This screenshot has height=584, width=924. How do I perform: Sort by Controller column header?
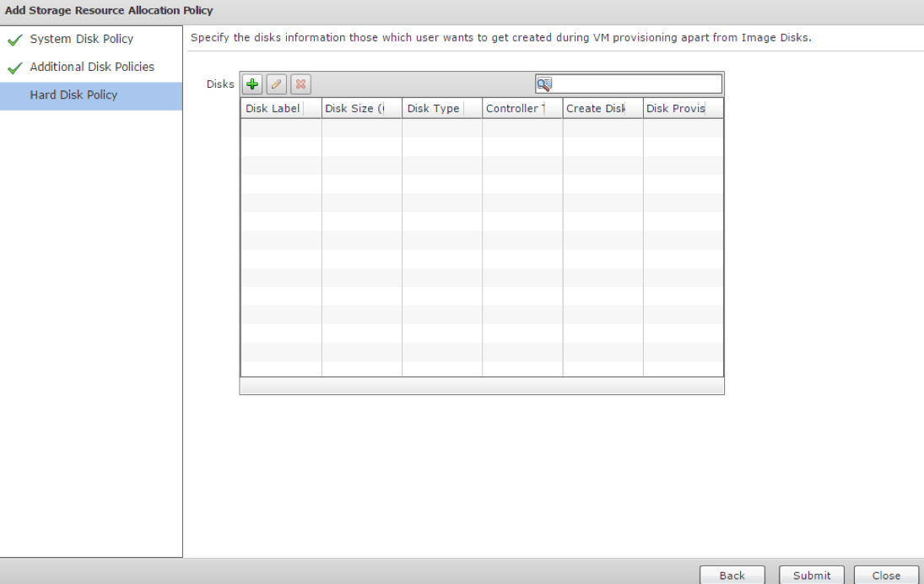pos(522,108)
